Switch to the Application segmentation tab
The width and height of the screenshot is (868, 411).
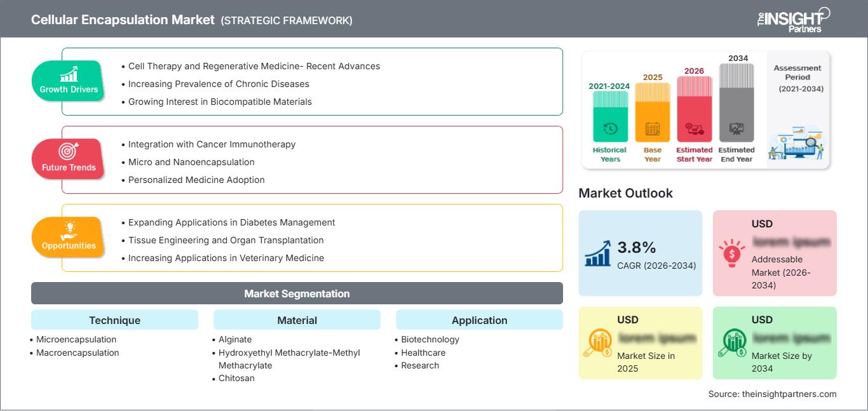pos(480,320)
